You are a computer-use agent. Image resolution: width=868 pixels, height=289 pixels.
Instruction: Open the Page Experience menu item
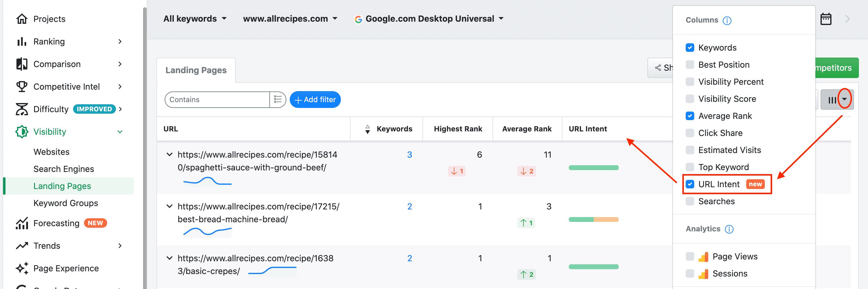tap(66, 268)
